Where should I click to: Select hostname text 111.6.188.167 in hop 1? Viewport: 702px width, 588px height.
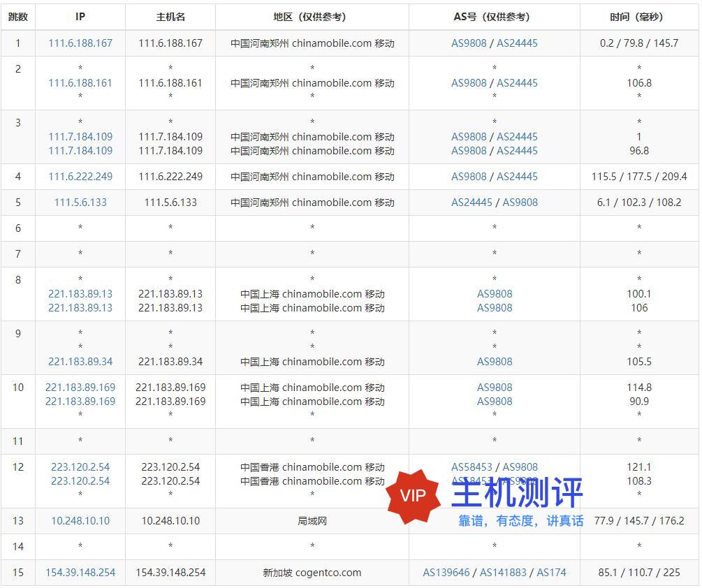pyautogui.click(x=170, y=43)
